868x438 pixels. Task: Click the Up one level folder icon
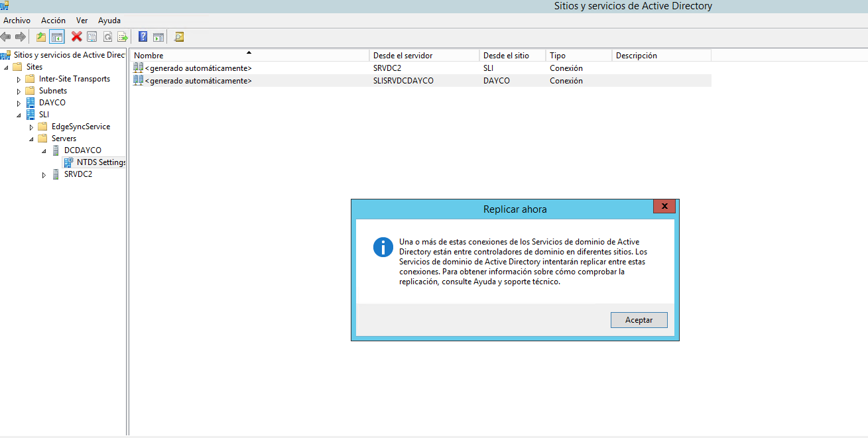tap(41, 37)
